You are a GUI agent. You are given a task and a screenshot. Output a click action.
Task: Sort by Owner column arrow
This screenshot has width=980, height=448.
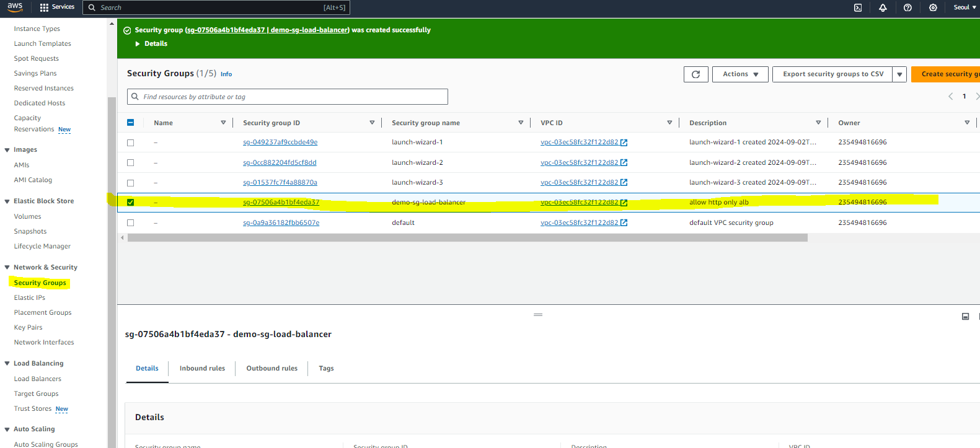967,123
